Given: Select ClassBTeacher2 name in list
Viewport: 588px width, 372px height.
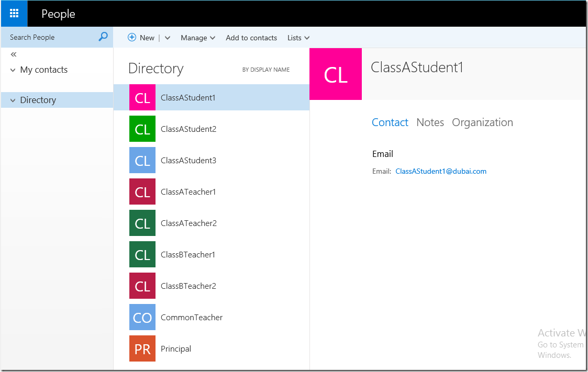Looking at the screenshot, I should pos(188,286).
